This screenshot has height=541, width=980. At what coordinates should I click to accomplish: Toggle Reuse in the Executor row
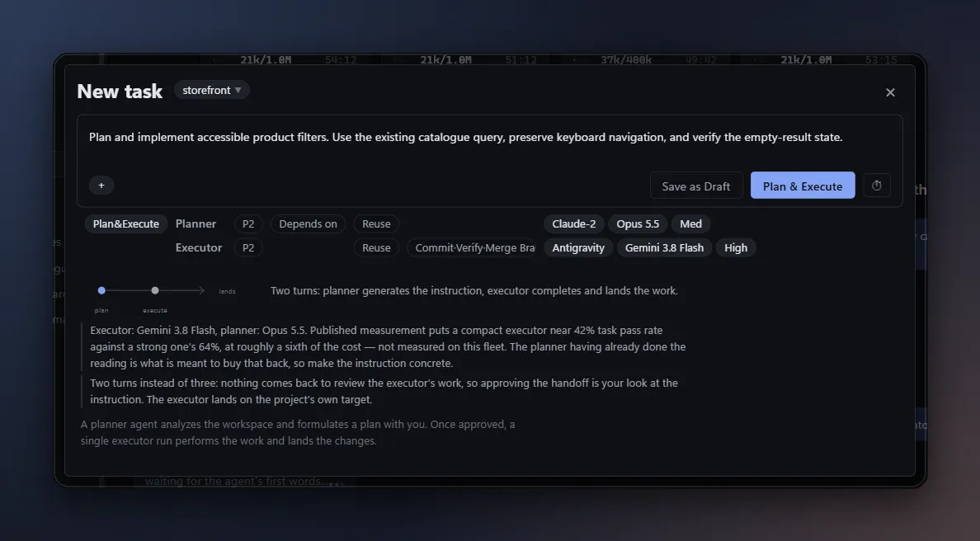(376, 248)
